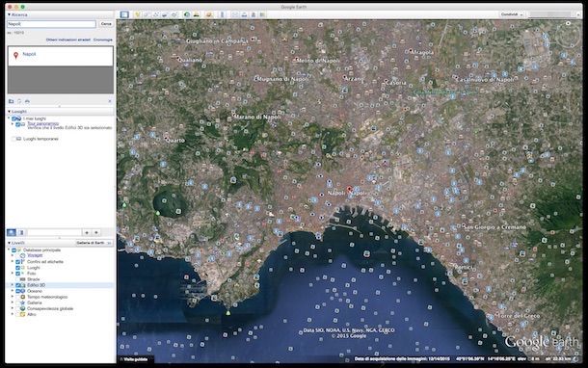This screenshot has width=588, height=368.
Task: Enable the Tempo meteorologico layer checkbox
Action: point(17,297)
